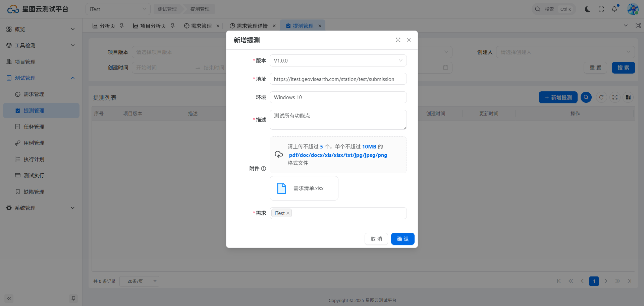Click the refresh icon in the list toolbar
Viewport: 644px width, 306px height.
(x=601, y=97)
